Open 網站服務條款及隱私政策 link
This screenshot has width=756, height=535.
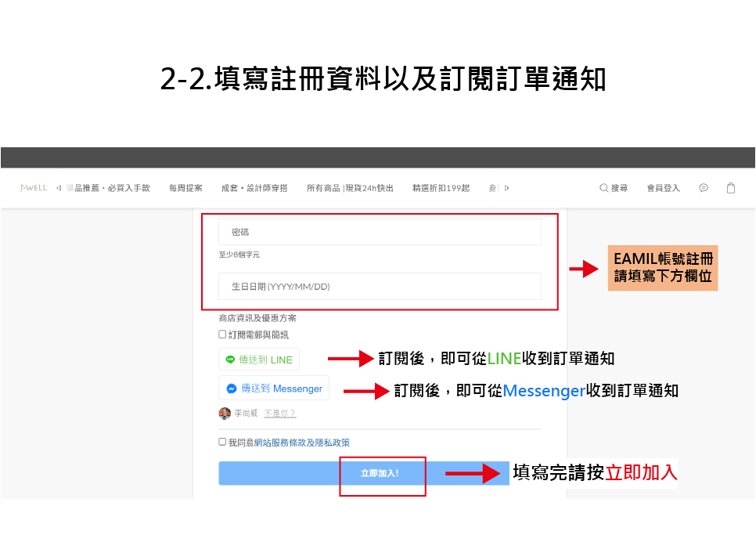point(299,443)
